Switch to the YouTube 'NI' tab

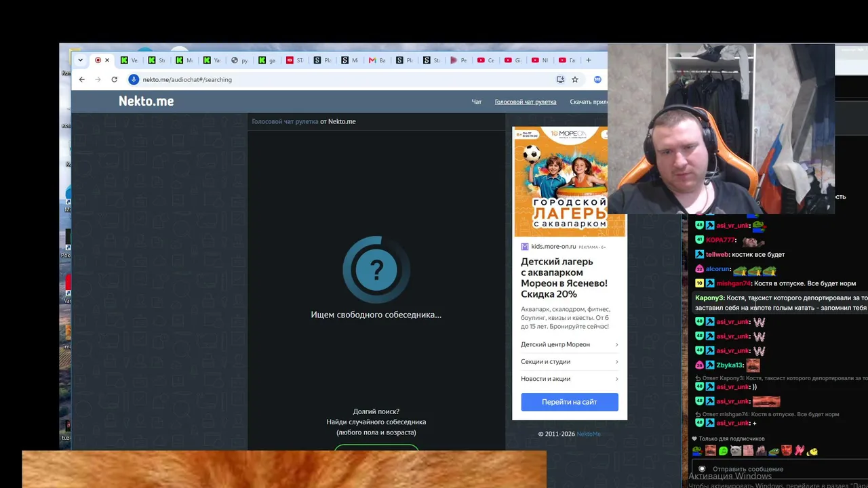pyautogui.click(x=540, y=60)
